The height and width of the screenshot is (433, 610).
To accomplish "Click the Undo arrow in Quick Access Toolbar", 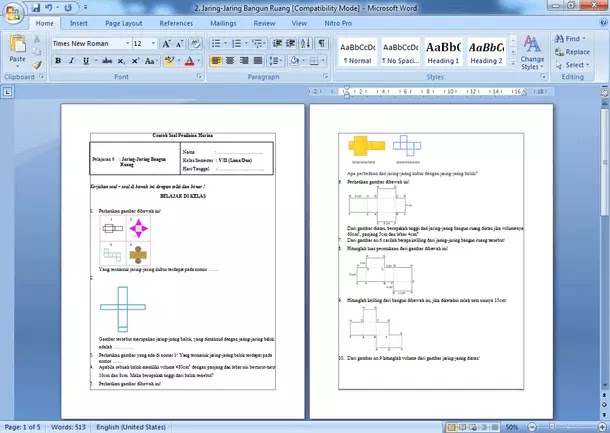I will click(x=49, y=7).
